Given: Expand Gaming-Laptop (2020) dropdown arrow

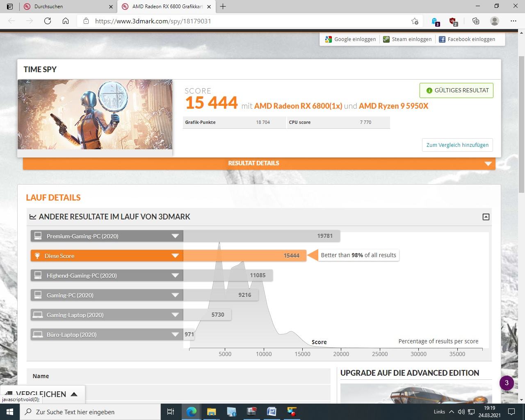Looking at the screenshot, I should tap(175, 315).
